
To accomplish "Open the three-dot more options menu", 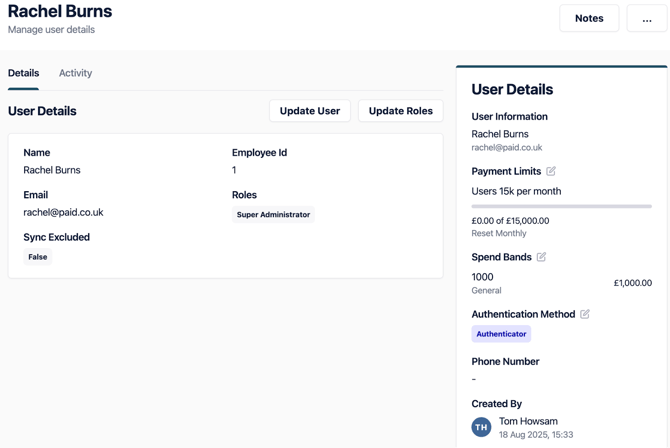I will pyautogui.click(x=646, y=18).
